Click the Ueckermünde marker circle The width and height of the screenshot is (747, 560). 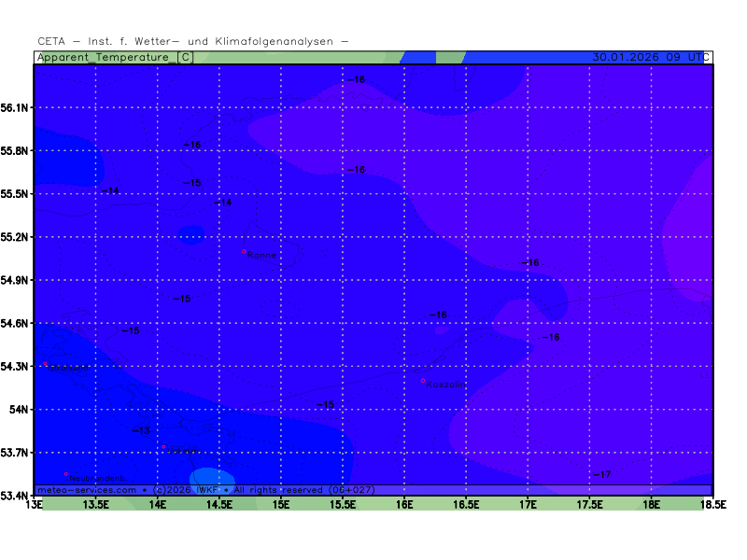click(x=164, y=447)
